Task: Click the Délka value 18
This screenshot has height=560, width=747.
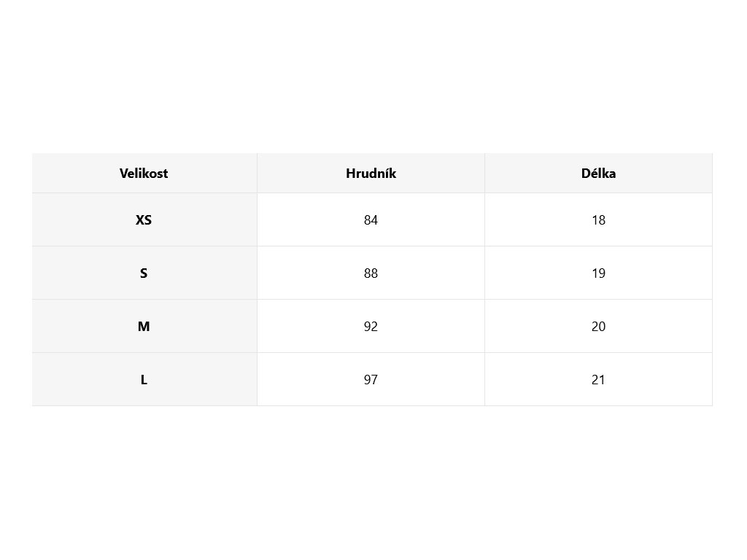Action: [598, 219]
